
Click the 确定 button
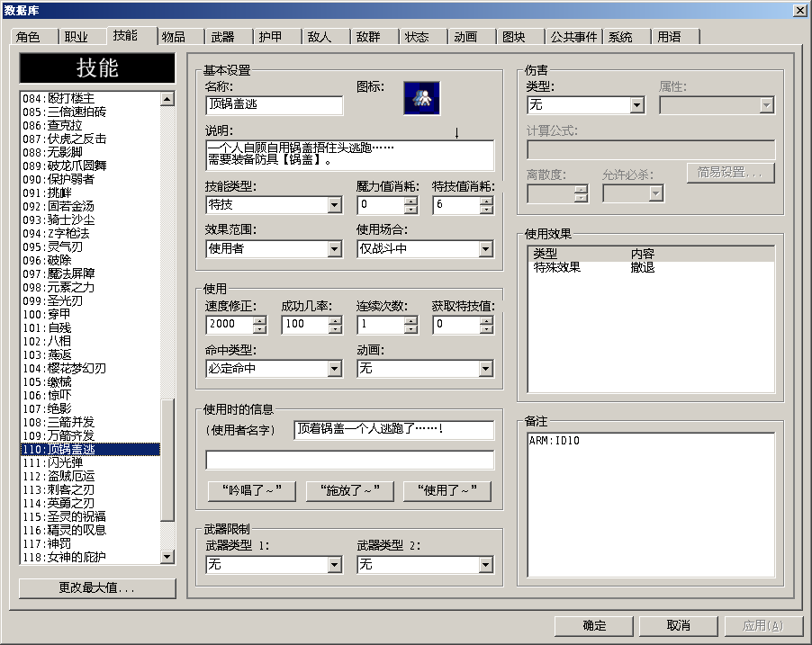click(594, 626)
